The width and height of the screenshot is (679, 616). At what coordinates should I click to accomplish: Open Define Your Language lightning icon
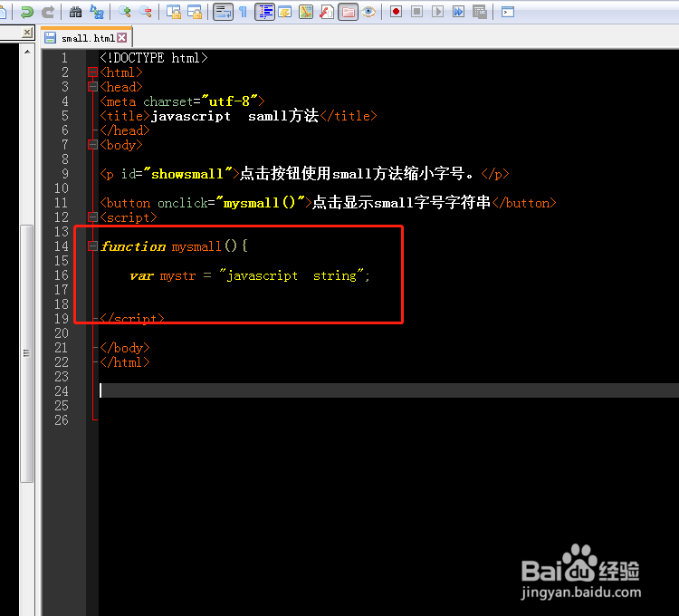(x=285, y=12)
